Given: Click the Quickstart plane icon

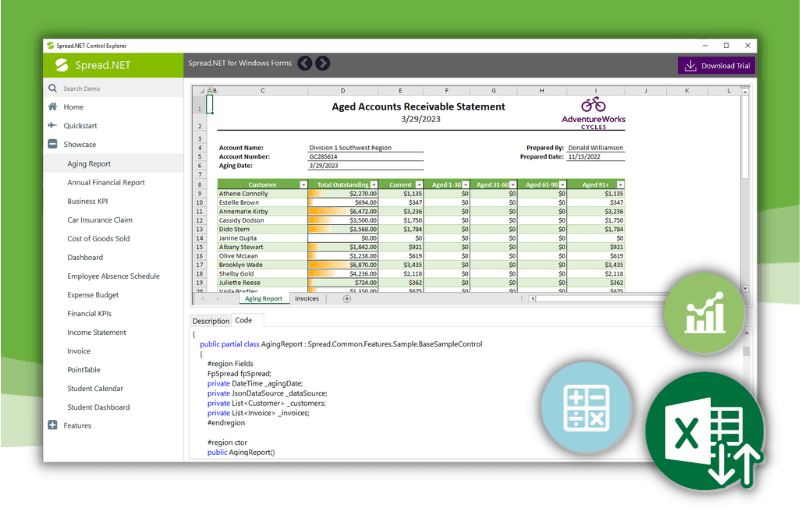Looking at the screenshot, I should (52, 125).
